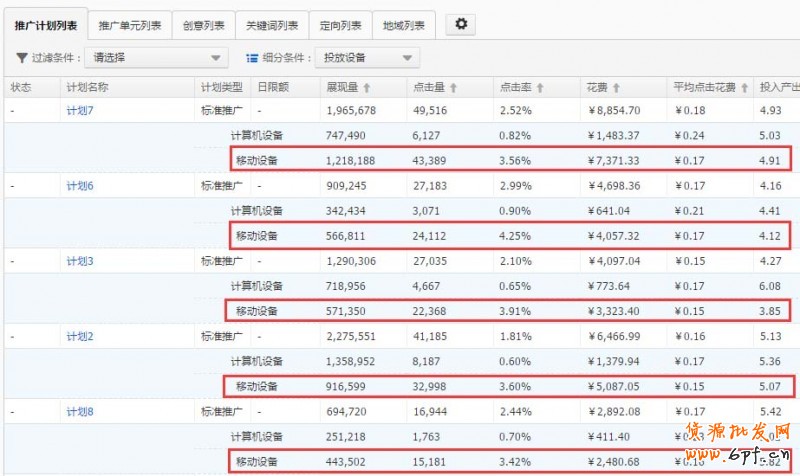The image size is (800, 476).
Task: Click the 细分条件 list icon
Action: click(x=252, y=58)
